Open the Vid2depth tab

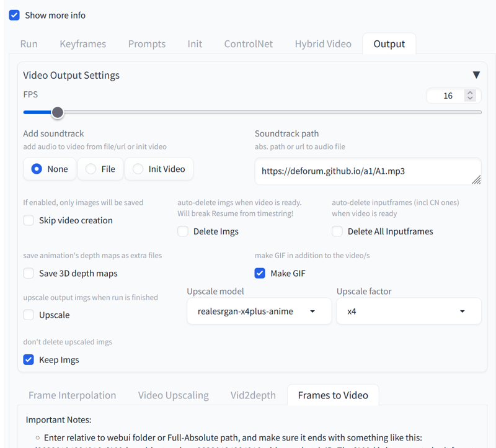tap(253, 395)
